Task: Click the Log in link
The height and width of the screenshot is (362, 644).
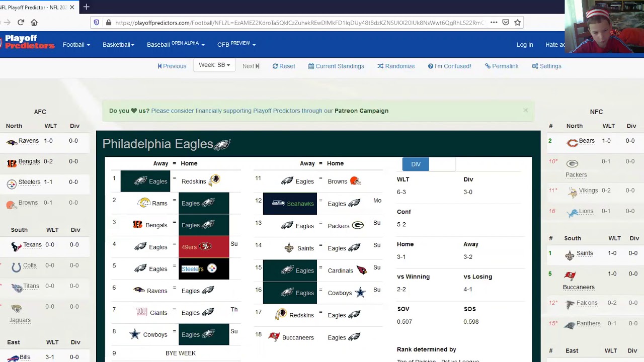Action: (525, 45)
